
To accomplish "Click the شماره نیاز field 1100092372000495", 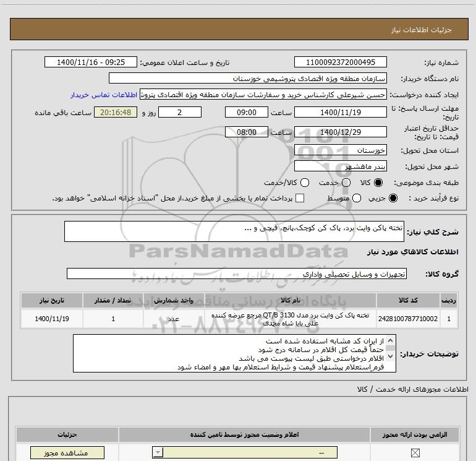I will tap(340, 62).
